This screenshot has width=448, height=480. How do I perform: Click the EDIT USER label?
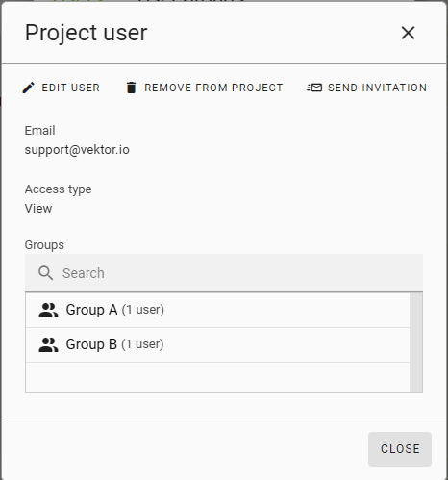pyautogui.click(x=71, y=88)
